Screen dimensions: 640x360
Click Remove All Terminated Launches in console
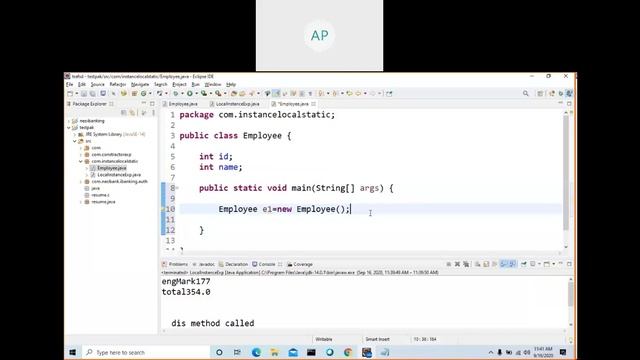466,264
